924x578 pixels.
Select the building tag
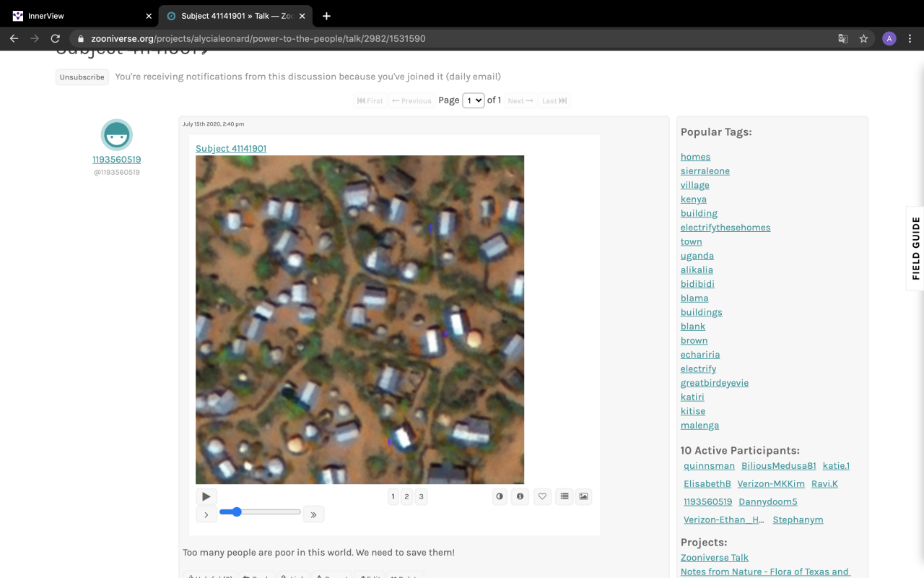pos(699,213)
